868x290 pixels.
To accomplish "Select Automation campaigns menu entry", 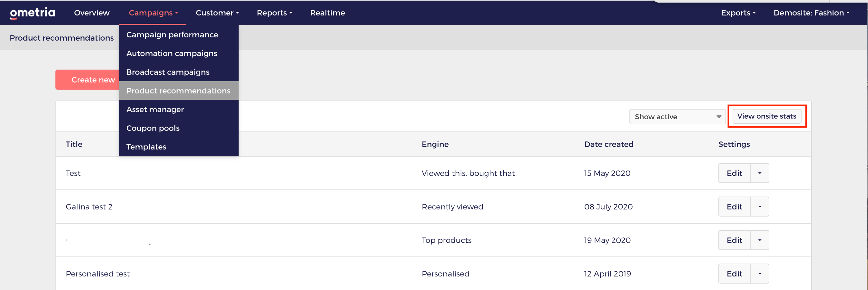I will (179, 53).
